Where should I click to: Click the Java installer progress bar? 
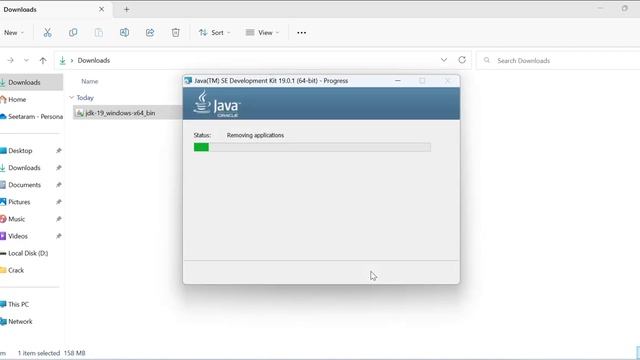pyautogui.click(x=312, y=147)
